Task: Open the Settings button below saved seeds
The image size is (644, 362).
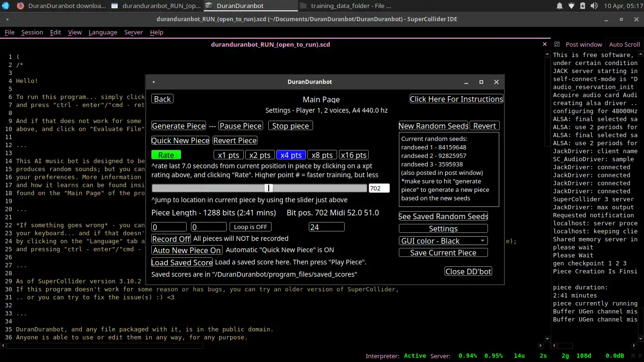Action: click(x=443, y=229)
